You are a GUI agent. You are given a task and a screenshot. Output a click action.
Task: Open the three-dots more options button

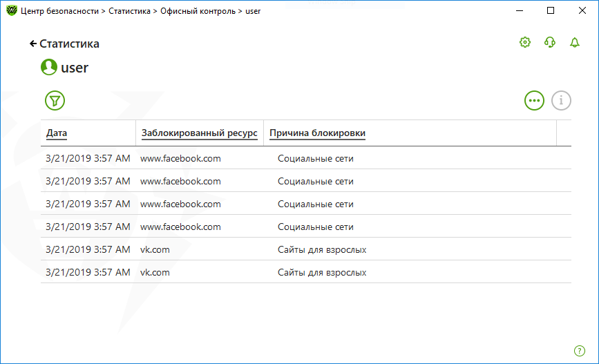[534, 100]
